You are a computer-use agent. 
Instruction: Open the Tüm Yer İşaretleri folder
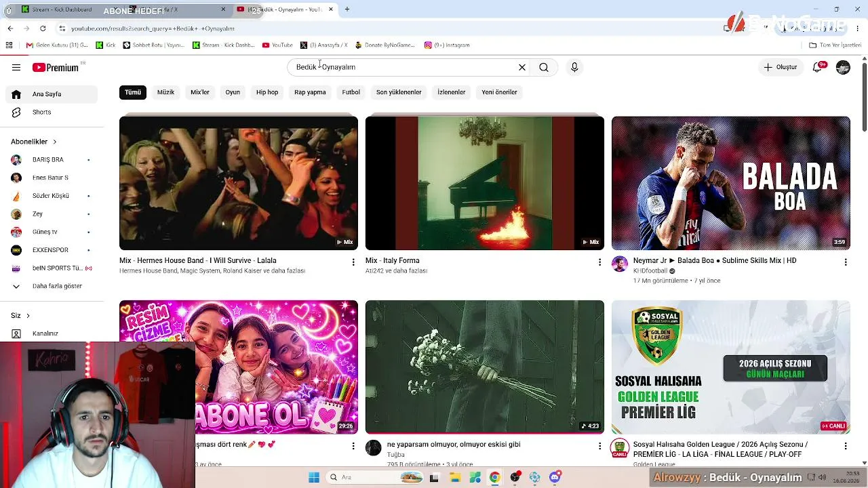(835, 45)
